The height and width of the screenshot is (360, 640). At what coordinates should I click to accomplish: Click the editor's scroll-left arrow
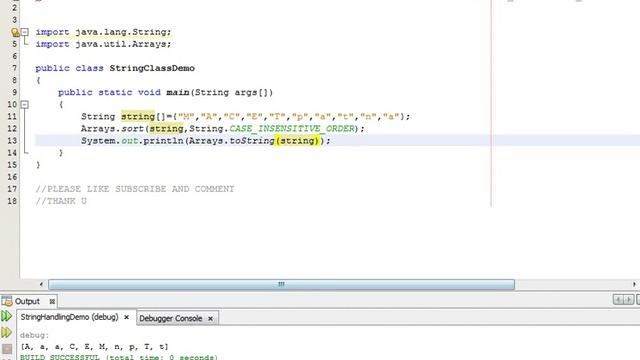41,284
